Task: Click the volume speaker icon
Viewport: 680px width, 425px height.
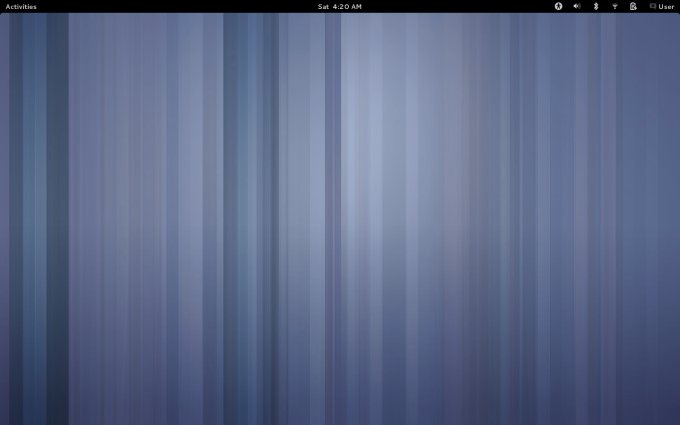Action: click(x=577, y=6)
